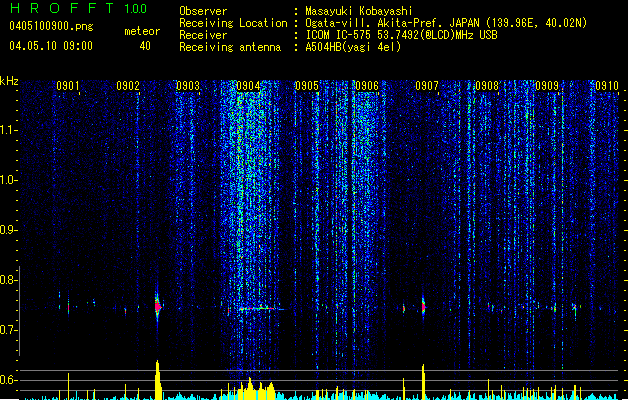Click the 0909 time marker

pyautogui.click(x=547, y=85)
